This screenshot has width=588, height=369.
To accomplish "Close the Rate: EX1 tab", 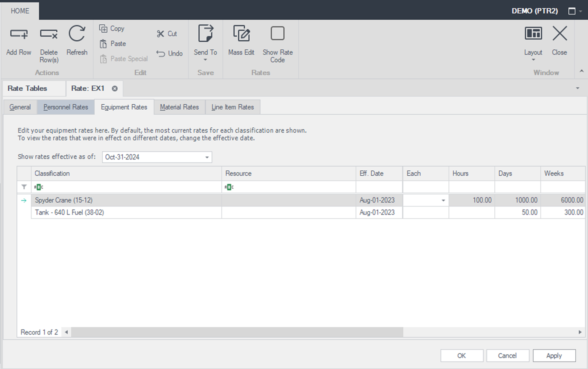I will (115, 88).
